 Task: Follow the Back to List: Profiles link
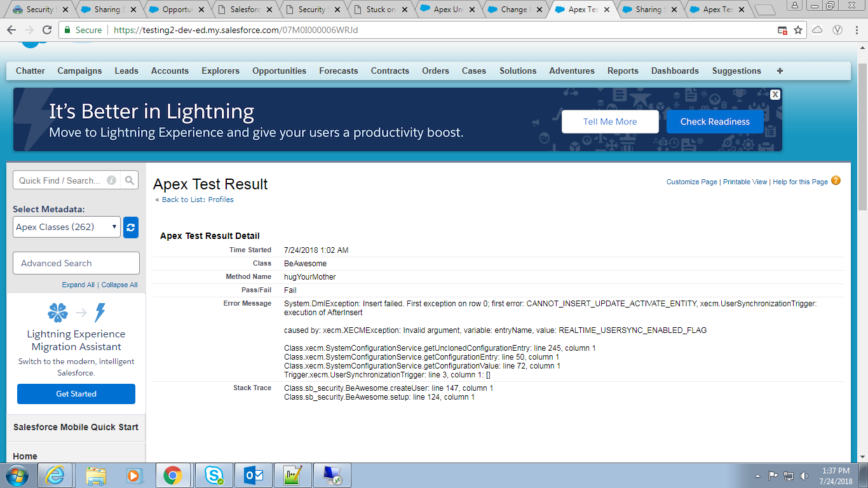tap(198, 200)
